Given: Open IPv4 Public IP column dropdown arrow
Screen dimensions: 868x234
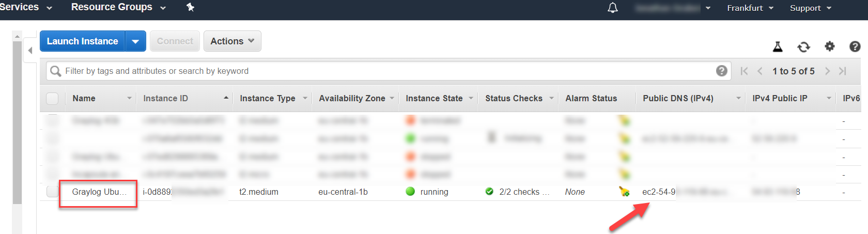Looking at the screenshot, I should [x=829, y=98].
